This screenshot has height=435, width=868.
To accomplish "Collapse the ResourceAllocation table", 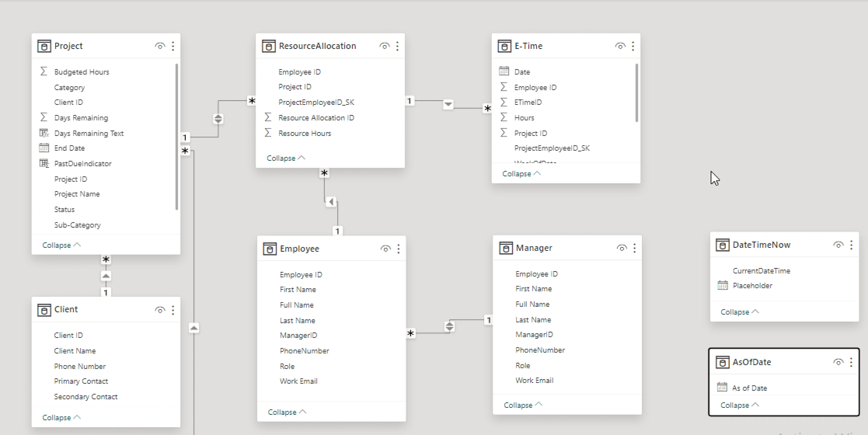I will point(286,158).
